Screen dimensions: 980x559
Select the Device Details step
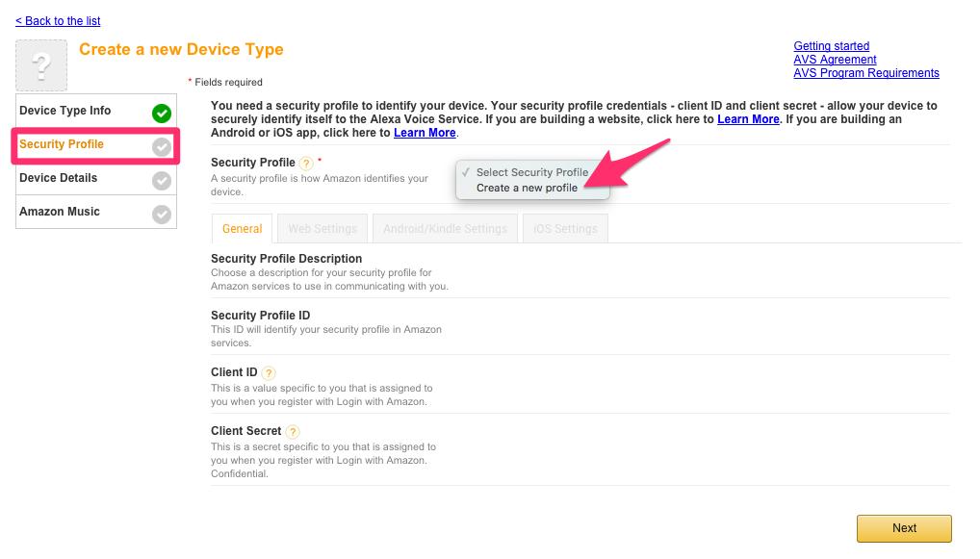[x=96, y=178]
